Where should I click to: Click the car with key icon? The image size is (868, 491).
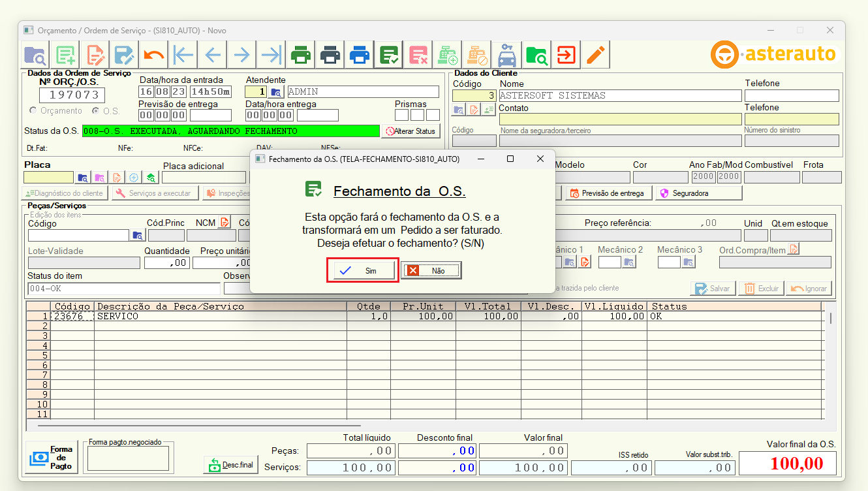click(507, 55)
